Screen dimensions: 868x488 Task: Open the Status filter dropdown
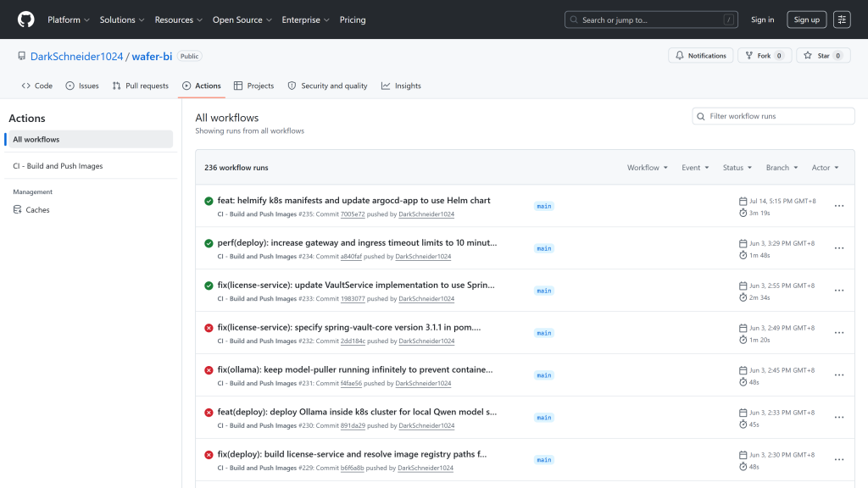click(x=737, y=168)
